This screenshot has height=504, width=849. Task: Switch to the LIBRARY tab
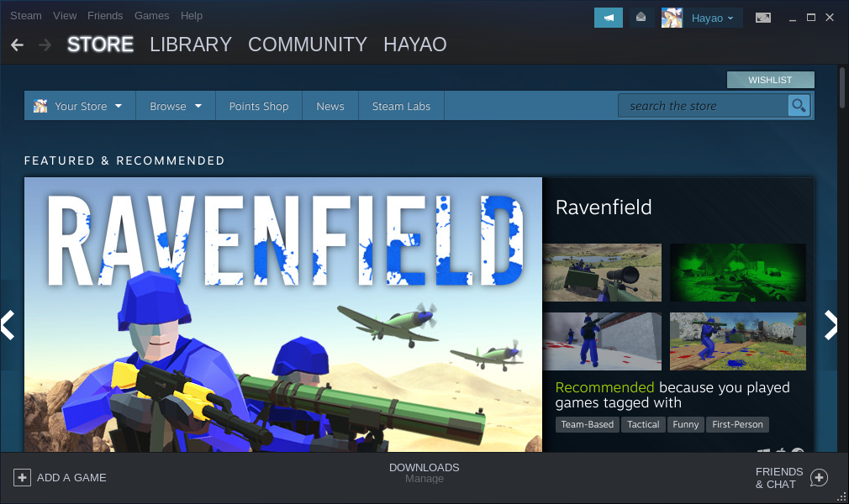click(190, 45)
